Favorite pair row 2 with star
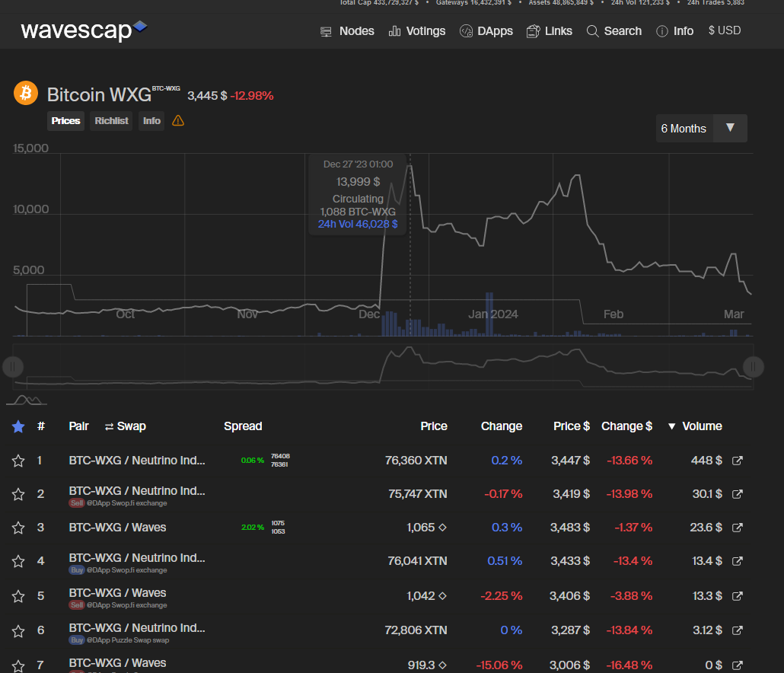This screenshot has width=784, height=673. pos(18,495)
